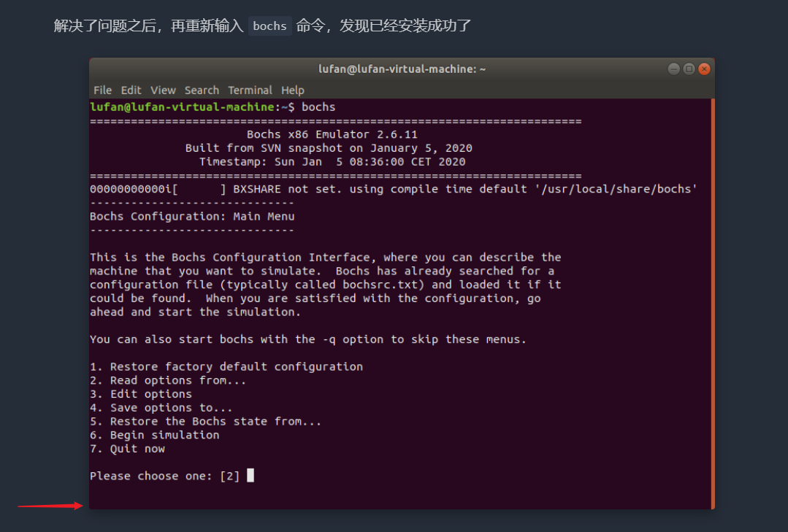
Task: Click the 'lufan@lufan-virtual-machine' shell prompt text
Action: click(183, 107)
